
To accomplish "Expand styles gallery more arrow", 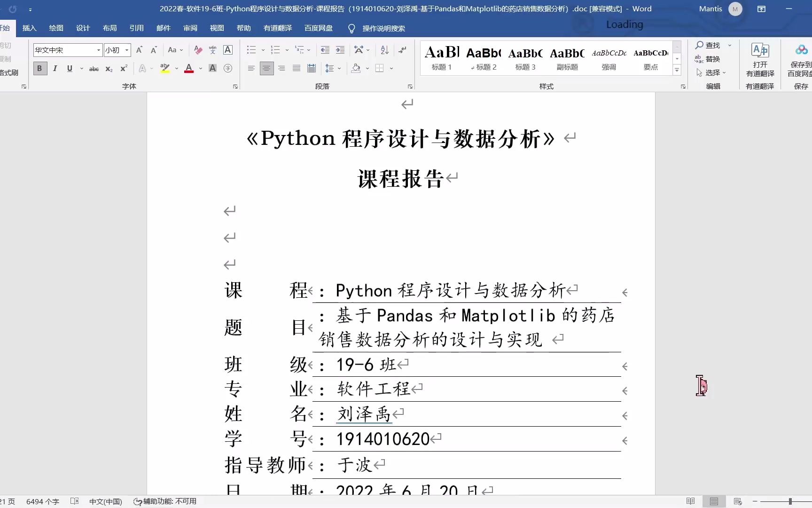I will pos(677,70).
